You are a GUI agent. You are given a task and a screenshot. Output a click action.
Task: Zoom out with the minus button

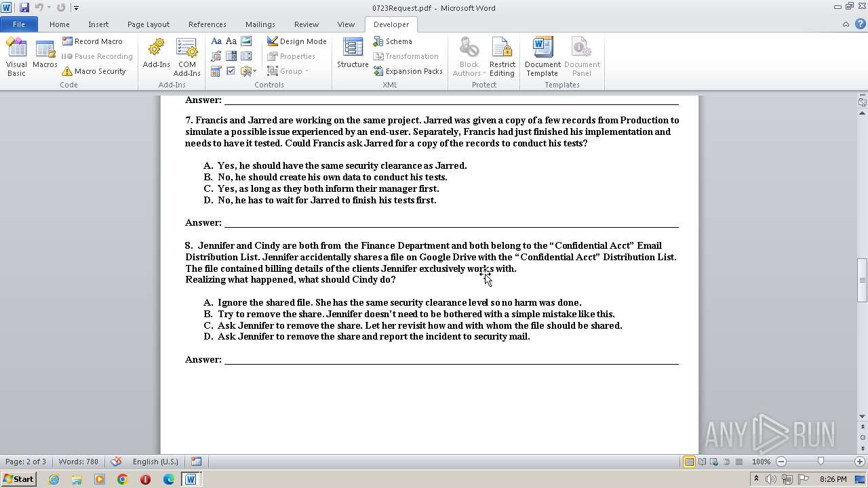(781, 462)
